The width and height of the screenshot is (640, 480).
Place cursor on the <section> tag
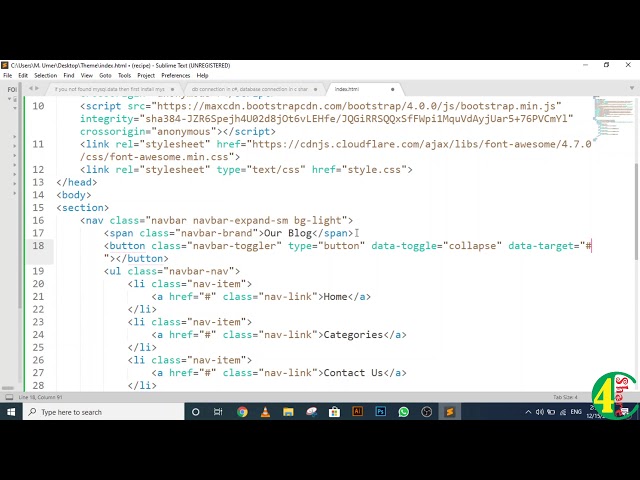pyautogui.click(x=83, y=207)
